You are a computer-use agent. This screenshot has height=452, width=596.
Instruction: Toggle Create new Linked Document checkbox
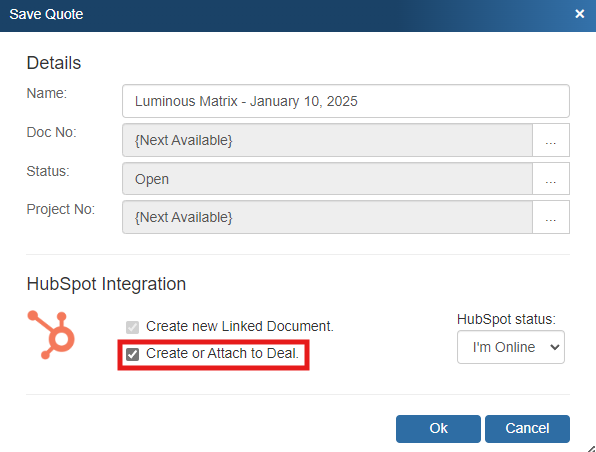(x=132, y=327)
